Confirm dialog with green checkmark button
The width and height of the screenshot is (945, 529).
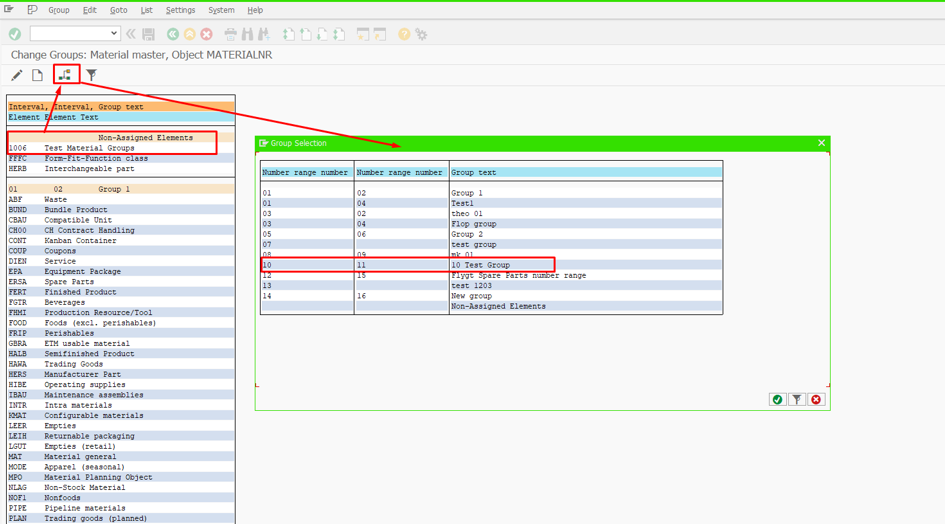click(x=777, y=400)
